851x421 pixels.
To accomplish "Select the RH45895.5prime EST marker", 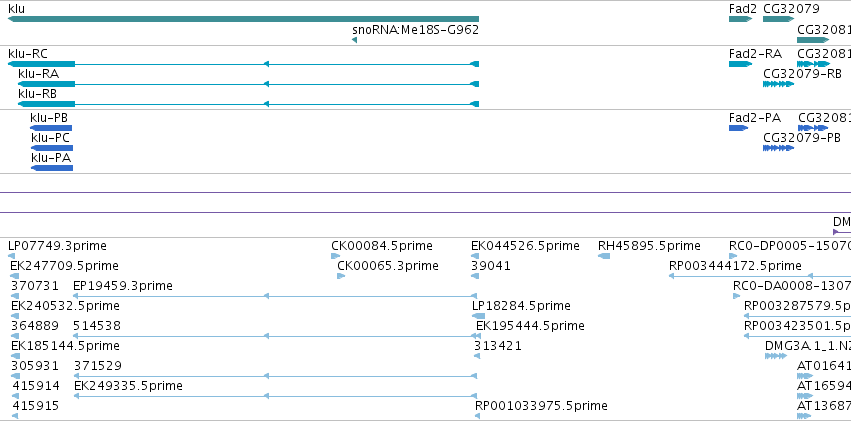I will coord(604,256).
